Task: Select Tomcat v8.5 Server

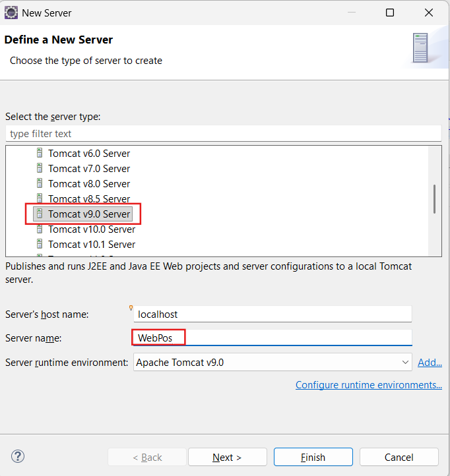Action: 89,199
